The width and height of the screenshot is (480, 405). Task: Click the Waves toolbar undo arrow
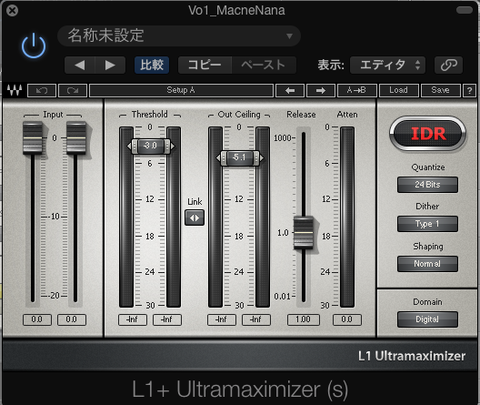coord(42,90)
